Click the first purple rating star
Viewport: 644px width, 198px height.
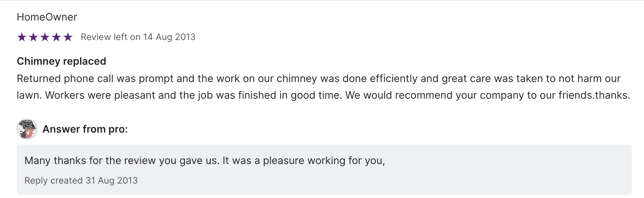pyautogui.click(x=22, y=37)
